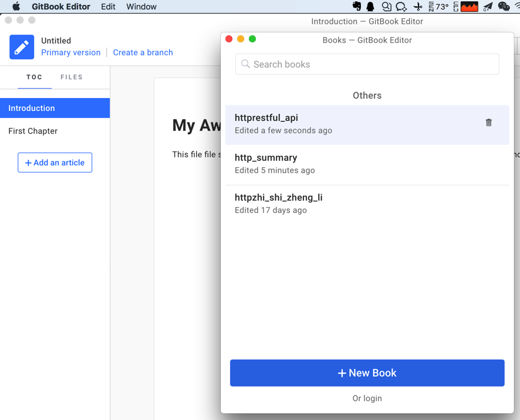Open the GitBook Editor application menu
This screenshot has height=420, width=520.
(61, 6)
